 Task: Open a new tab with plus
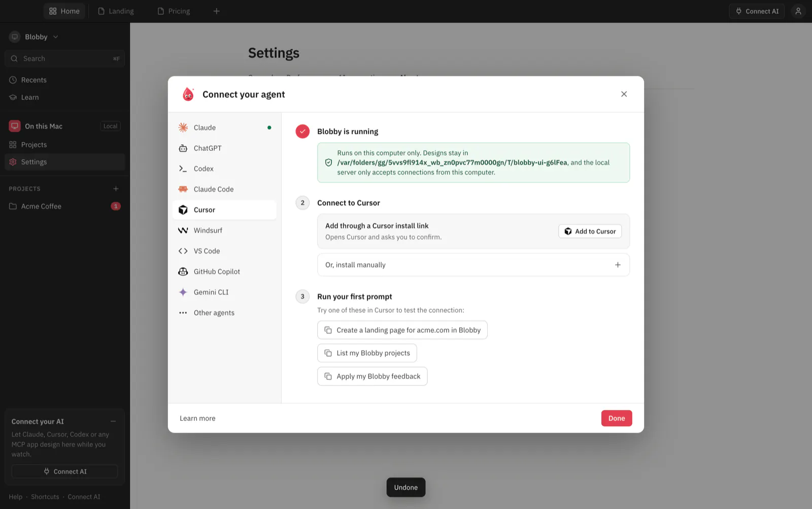click(217, 11)
